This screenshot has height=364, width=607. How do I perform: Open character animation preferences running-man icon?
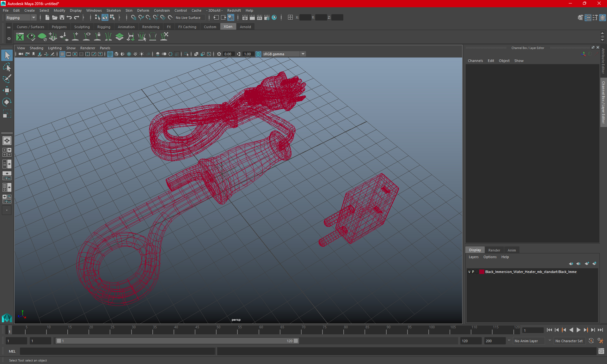coord(600,341)
